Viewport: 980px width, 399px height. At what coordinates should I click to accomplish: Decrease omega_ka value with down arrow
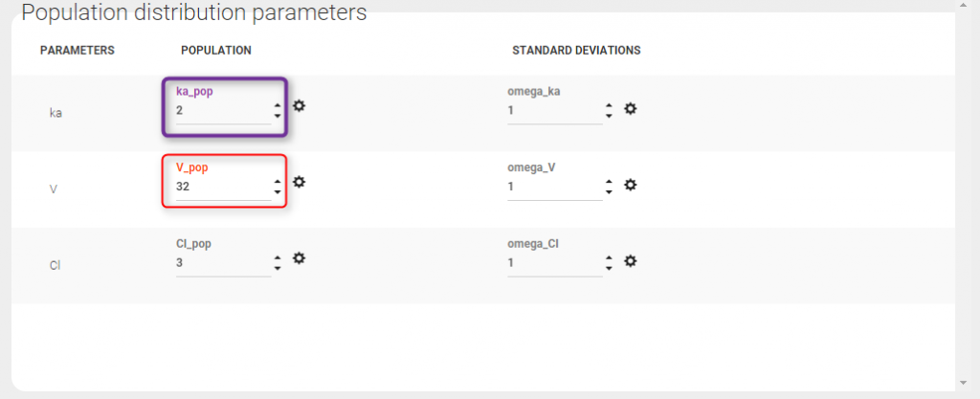click(609, 117)
